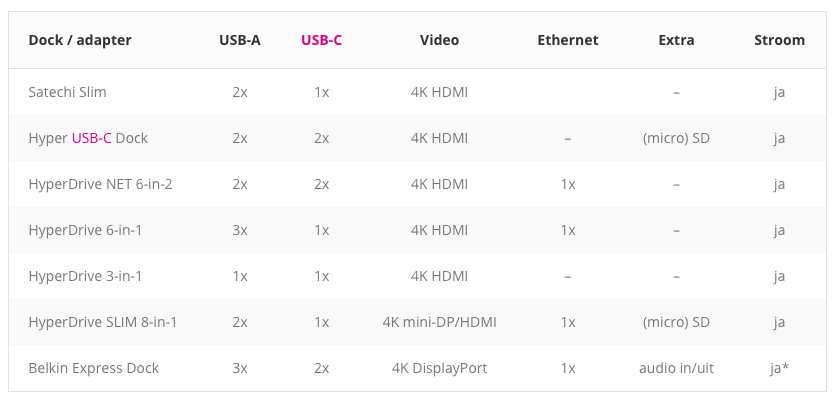Click the Belkin Express Dock name
Screen dimensions: 833x402
tap(94, 368)
